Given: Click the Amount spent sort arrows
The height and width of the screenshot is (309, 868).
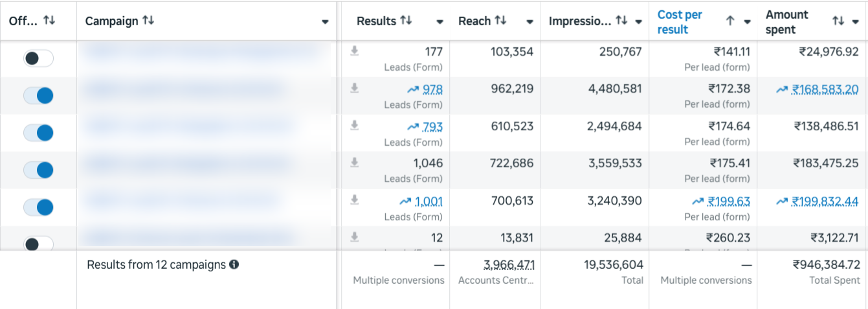Looking at the screenshot, I should [838, 21].
